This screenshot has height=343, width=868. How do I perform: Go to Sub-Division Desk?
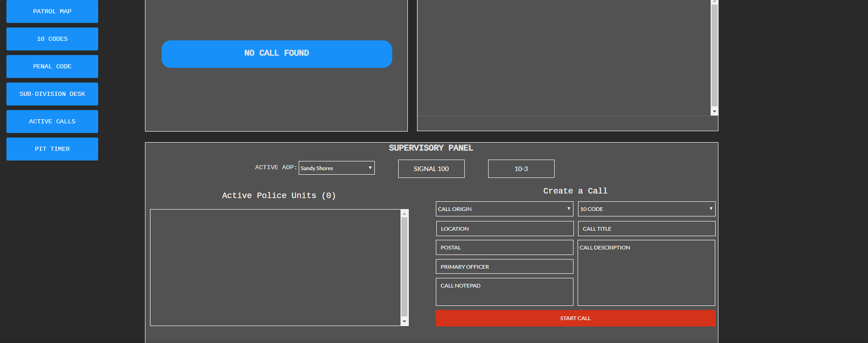coord(52,94)
